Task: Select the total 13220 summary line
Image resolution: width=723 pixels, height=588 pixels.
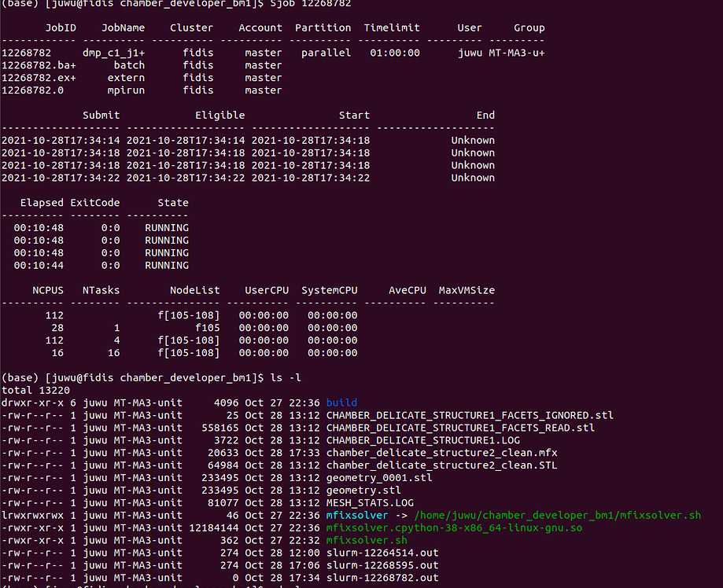Action: 34,389
